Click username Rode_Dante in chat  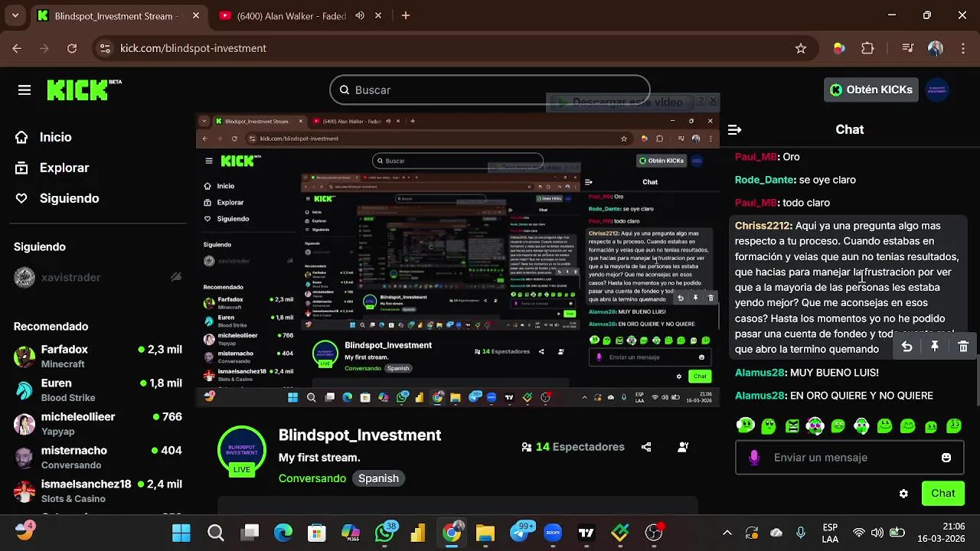[763, 180]
